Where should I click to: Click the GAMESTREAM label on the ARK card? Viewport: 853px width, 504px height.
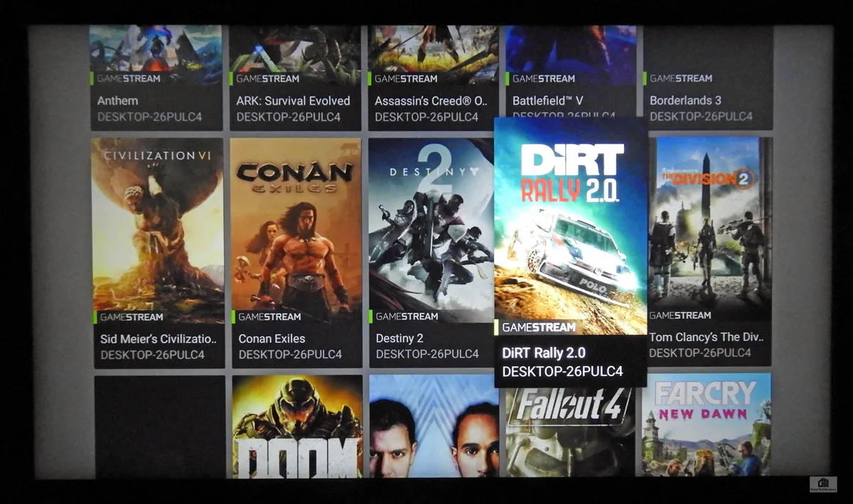267,79
